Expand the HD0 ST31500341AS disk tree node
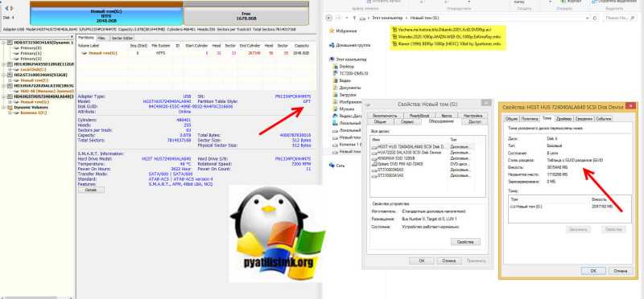644x299 pixels. (4, 43)
